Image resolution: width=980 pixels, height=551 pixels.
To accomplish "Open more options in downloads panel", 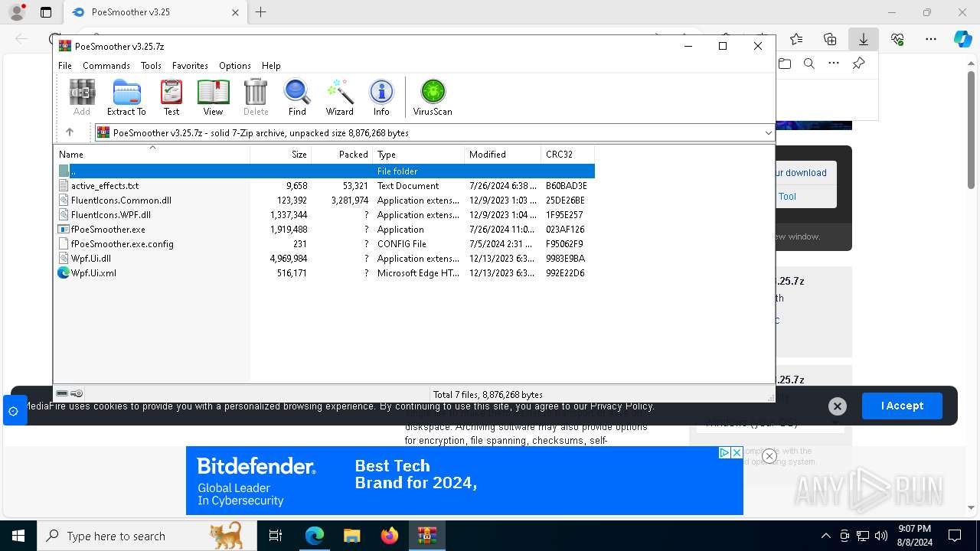I will [x=834, y=64].
